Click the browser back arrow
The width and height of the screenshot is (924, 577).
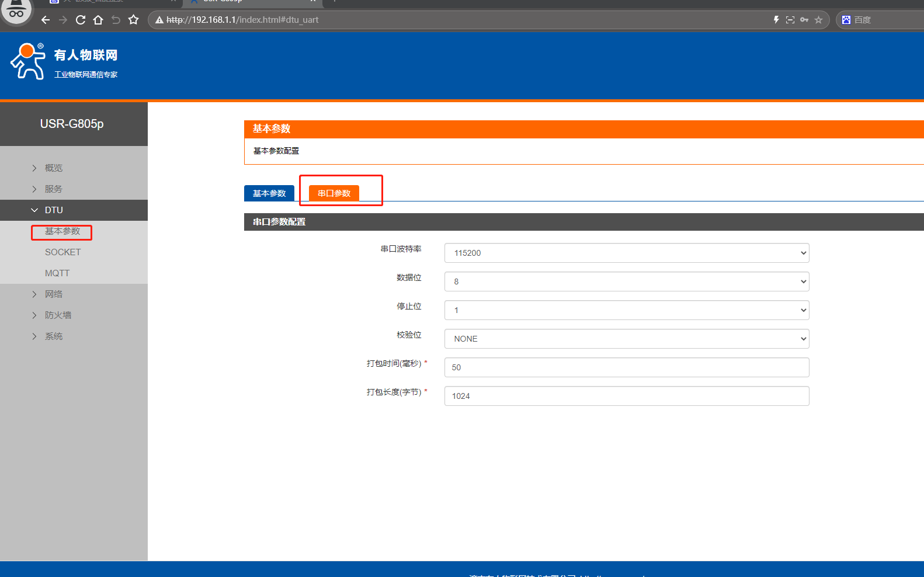(46, 20)
